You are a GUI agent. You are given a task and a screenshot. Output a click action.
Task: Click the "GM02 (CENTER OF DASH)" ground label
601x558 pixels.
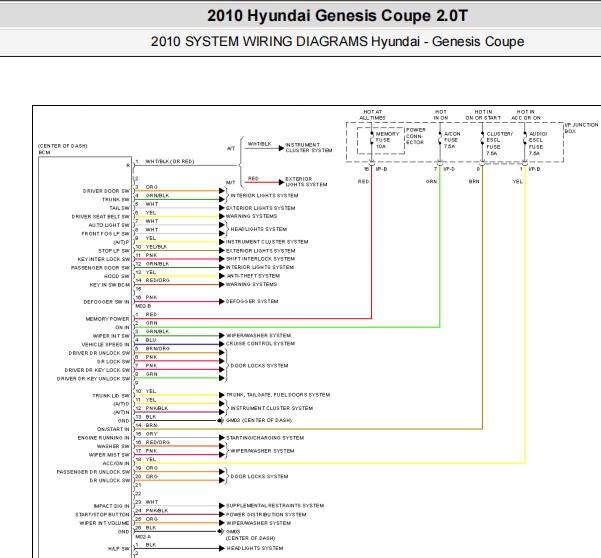click(x=259, y=420)
